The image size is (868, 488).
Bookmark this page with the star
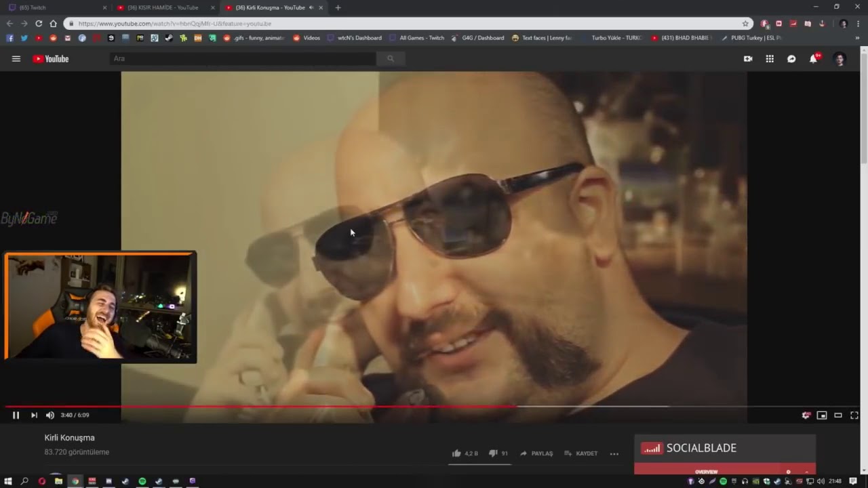coord(745,24)
